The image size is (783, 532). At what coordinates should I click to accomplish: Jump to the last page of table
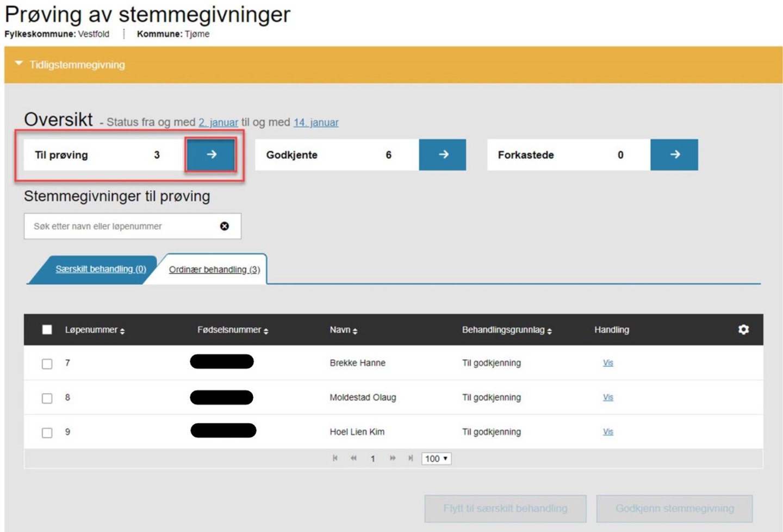[411, 458]
